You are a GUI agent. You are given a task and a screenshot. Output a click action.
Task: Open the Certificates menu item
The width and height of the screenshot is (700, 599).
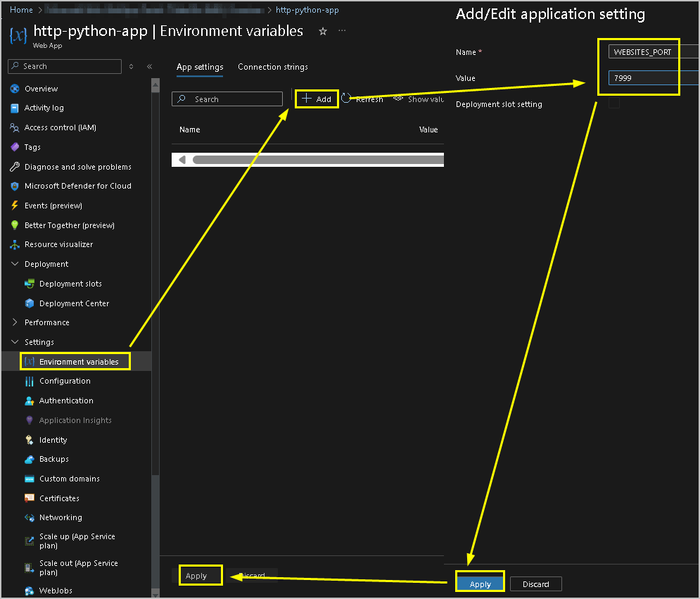[59, 498]
